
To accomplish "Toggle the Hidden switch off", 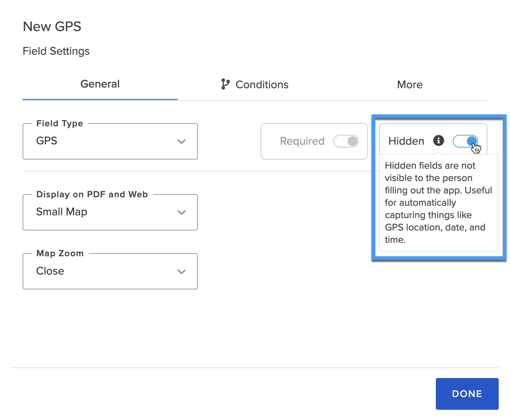I will [x=465, y=141].
